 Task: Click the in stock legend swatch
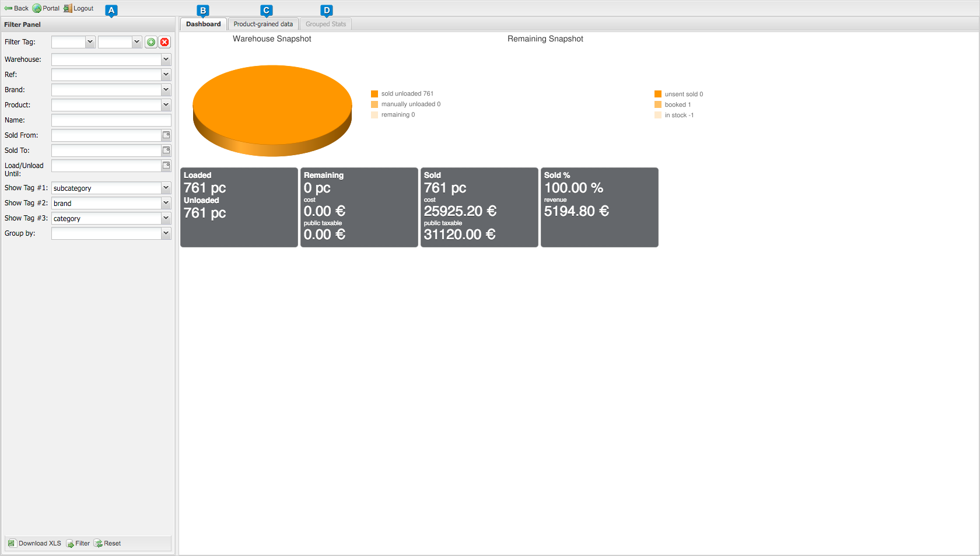(x=658, y=115)
